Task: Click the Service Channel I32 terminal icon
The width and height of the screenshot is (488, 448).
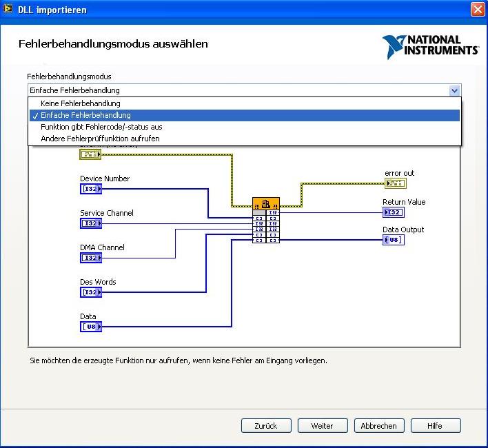Action: 90,223
